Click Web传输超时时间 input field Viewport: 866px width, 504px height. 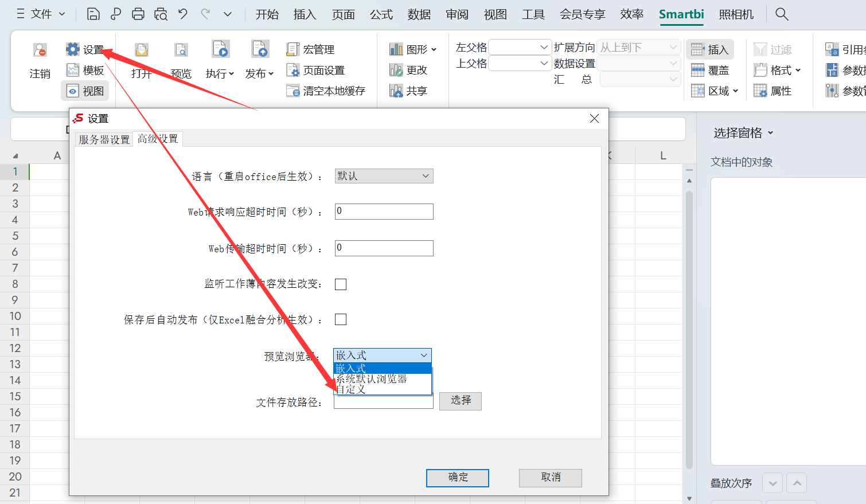pyautogui.click(x=384, y=248)
